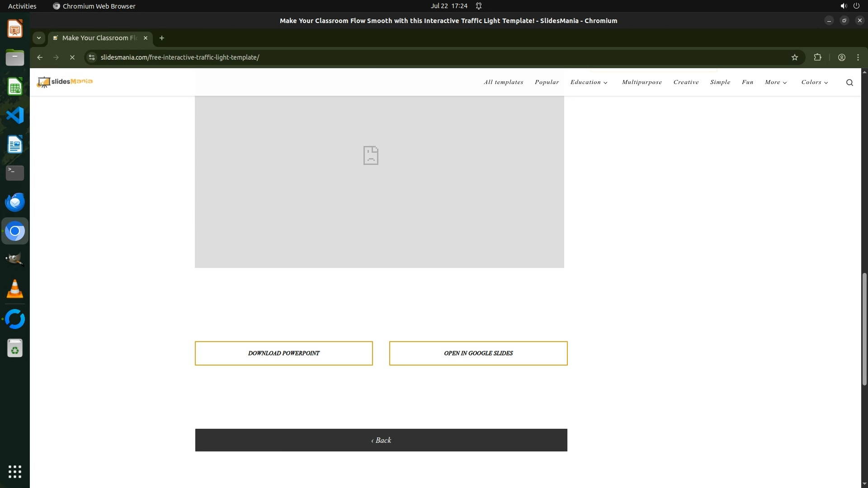Open the Extensions puzzle icon
The width and height of the screenshot is (868, 488).
coord(817,57)
